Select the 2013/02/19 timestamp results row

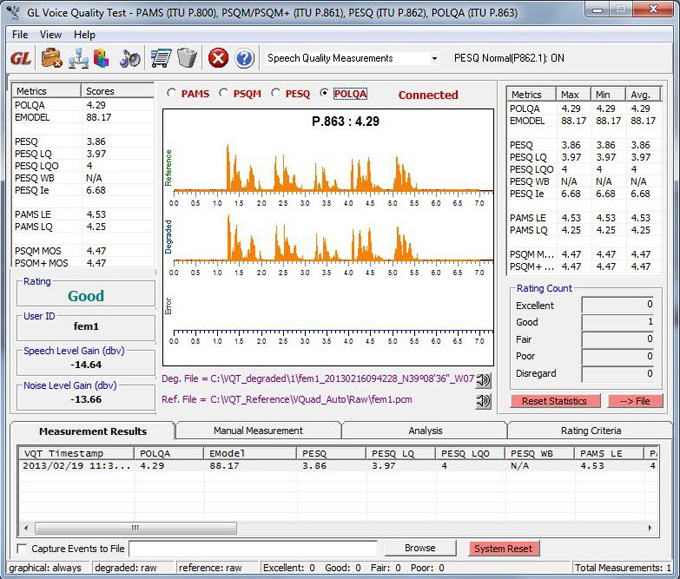point(338,466)
